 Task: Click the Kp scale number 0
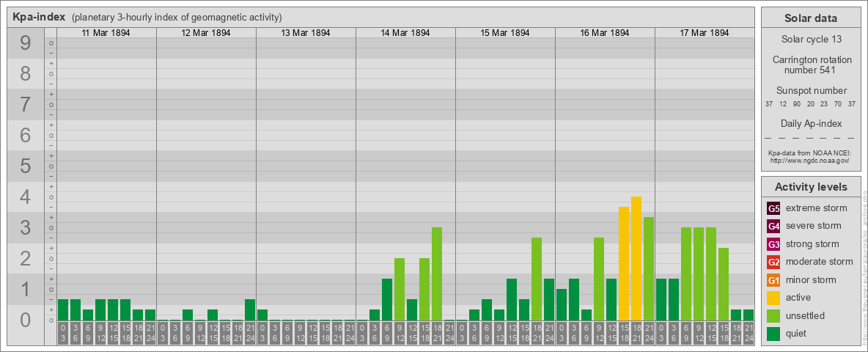tap(26, 319)
